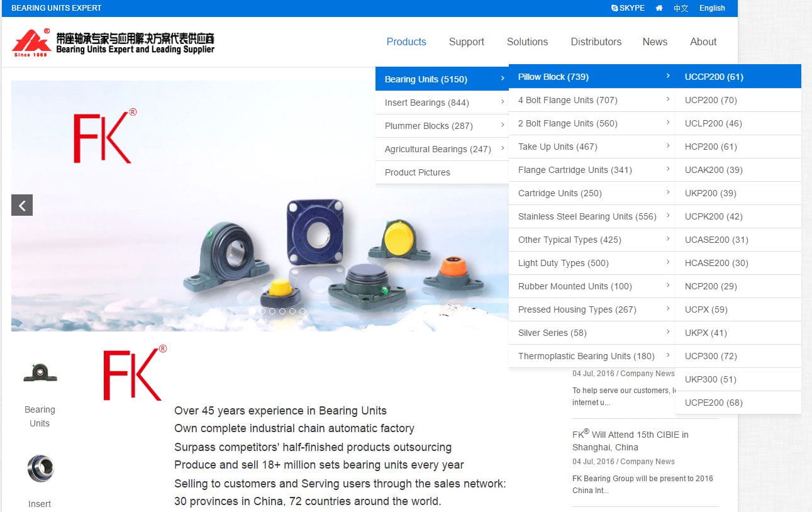
Task: Expand Bearing Units (5150) submenu arrow
Action: [502, 79]
